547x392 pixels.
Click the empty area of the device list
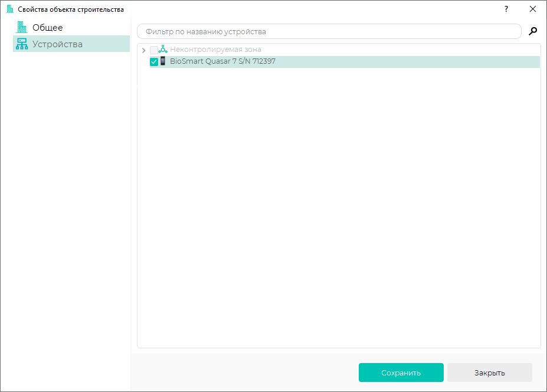338,207
